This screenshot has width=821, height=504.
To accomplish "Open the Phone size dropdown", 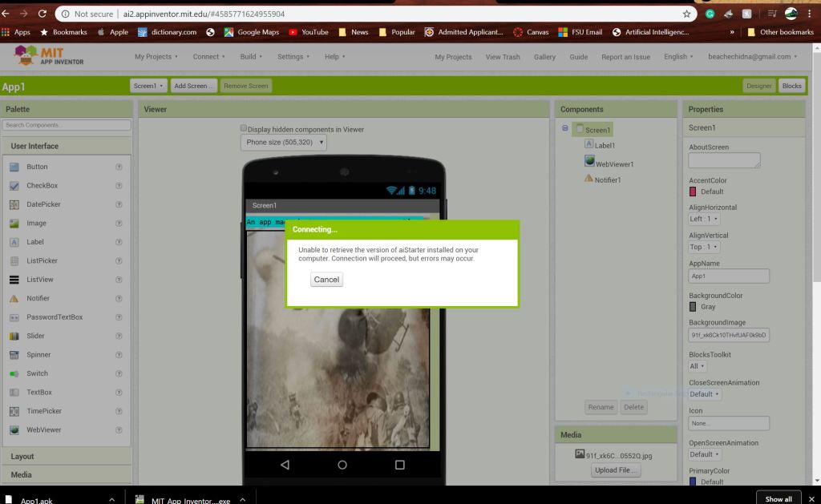I will [284, 142].
